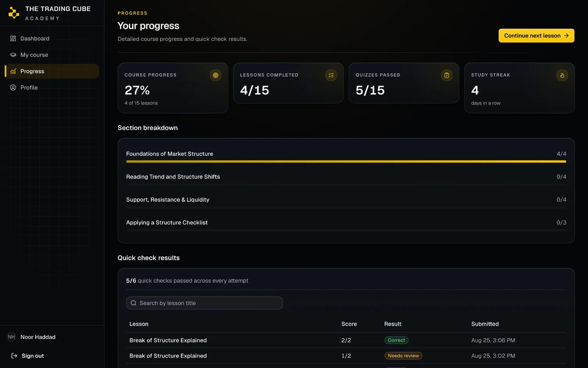This screenshot has width=588, height=368.
Task: Click the Lessons Completed 4/15 value
Action: 255,90
